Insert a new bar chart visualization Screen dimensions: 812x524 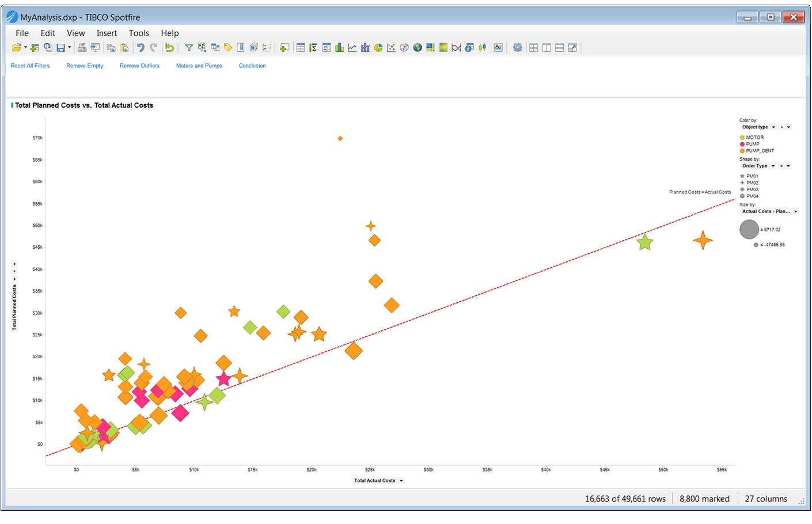(339, 48)
